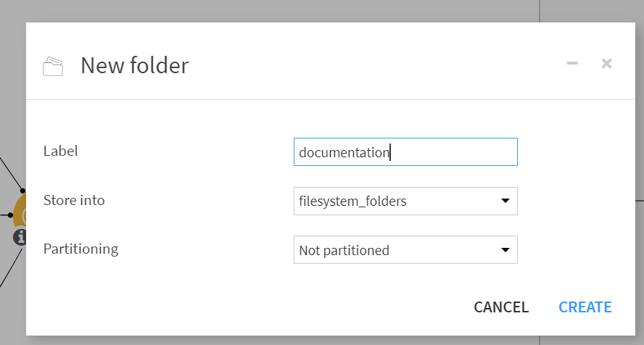Click the CREATE button
Image resolution: width=644 pixels, height=345 pixels.
[x=585, y=307]
